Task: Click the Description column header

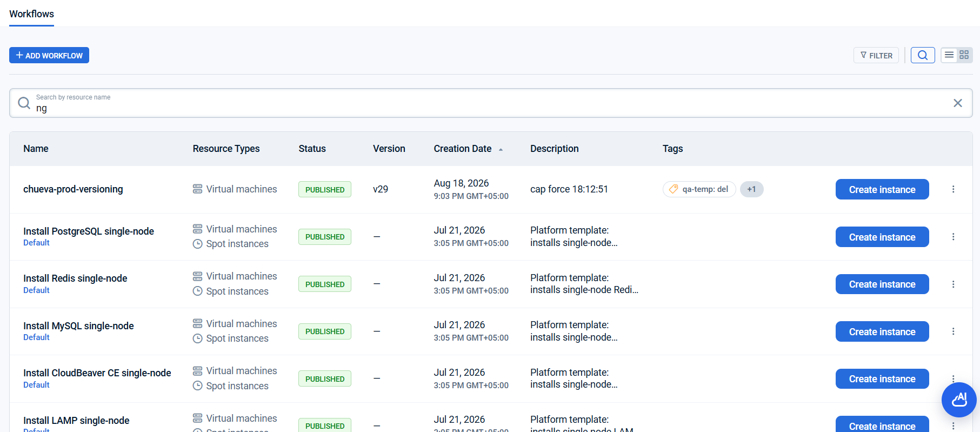Action: [554, 149]
